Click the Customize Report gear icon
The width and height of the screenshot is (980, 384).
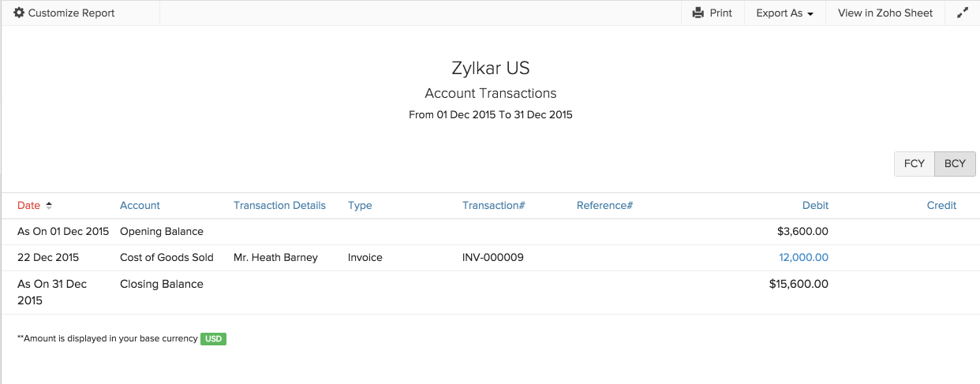[x=19, y=13]
